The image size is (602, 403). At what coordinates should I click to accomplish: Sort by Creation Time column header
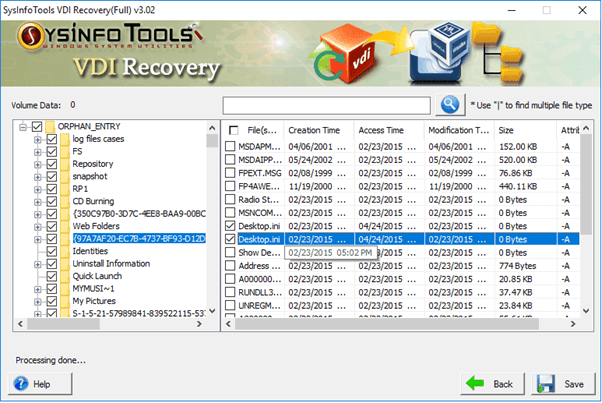[319, 130]
